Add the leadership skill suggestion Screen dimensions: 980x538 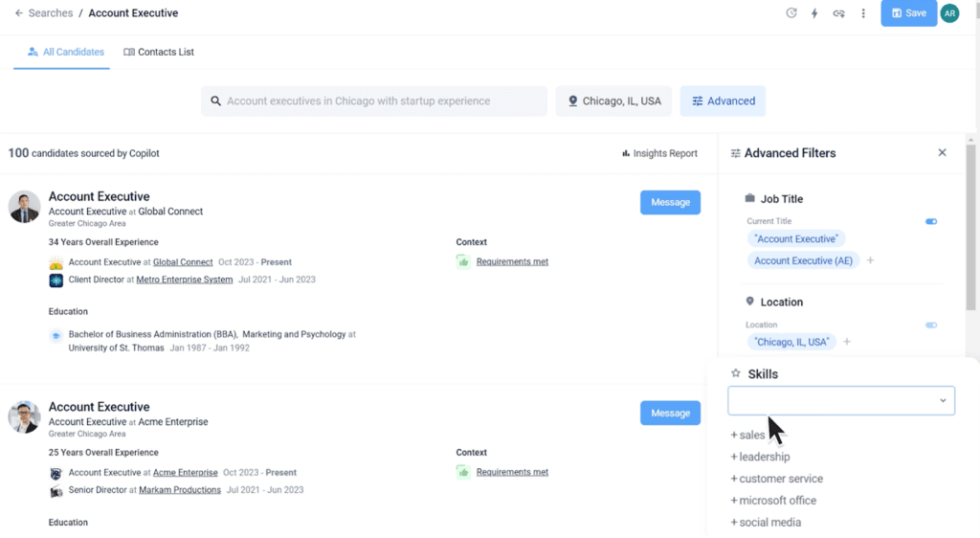(761, 457)
